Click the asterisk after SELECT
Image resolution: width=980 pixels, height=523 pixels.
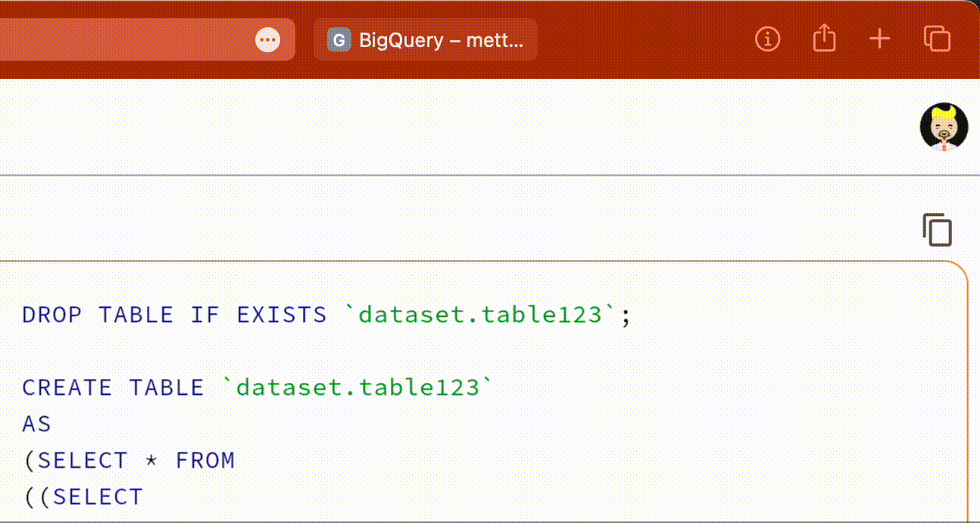151,460
